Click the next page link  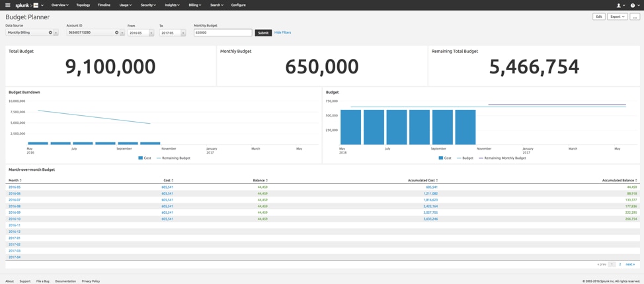click(630, 264)
